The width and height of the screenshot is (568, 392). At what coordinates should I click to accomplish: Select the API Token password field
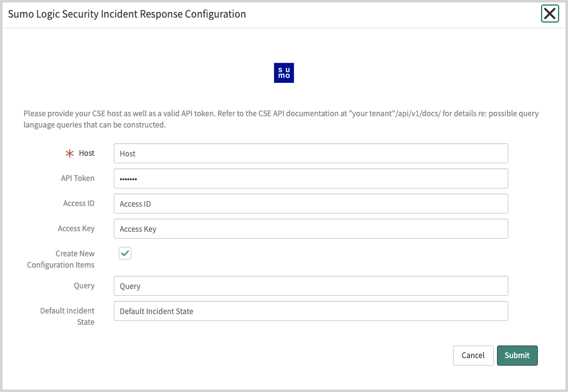point(310,178)
